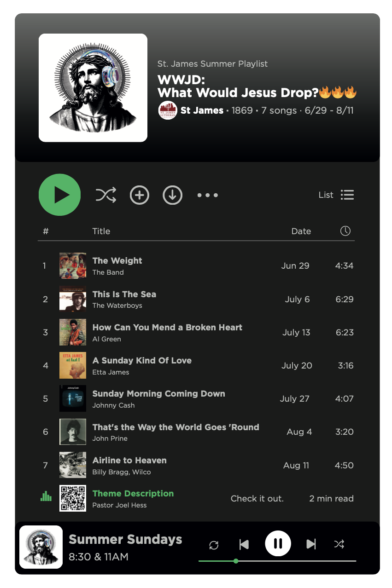Viewport: 392px width, 588px height.
Task: Click the large green play button
Action: [x=59, y=195]
